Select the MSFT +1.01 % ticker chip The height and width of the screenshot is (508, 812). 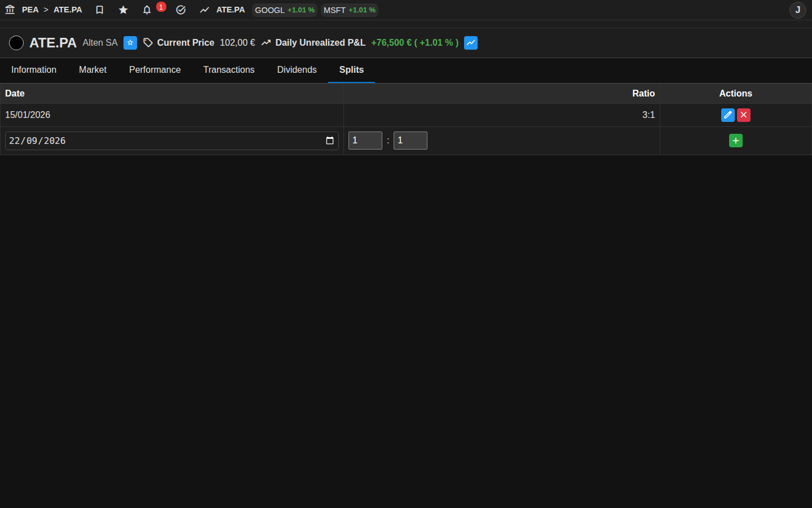pyautogui.click(x=350, y=10)
